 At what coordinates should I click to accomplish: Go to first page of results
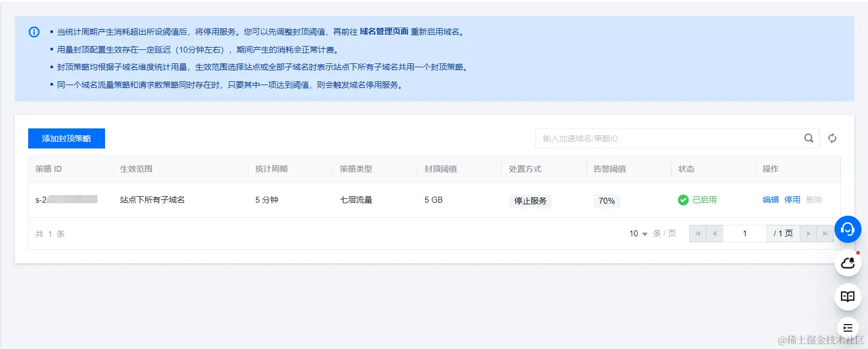698,234
